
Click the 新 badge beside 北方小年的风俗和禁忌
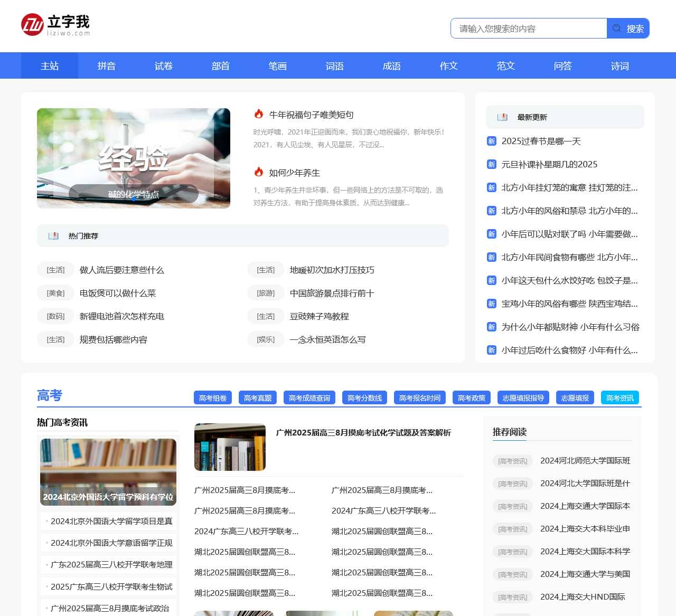tap(492, 211)
